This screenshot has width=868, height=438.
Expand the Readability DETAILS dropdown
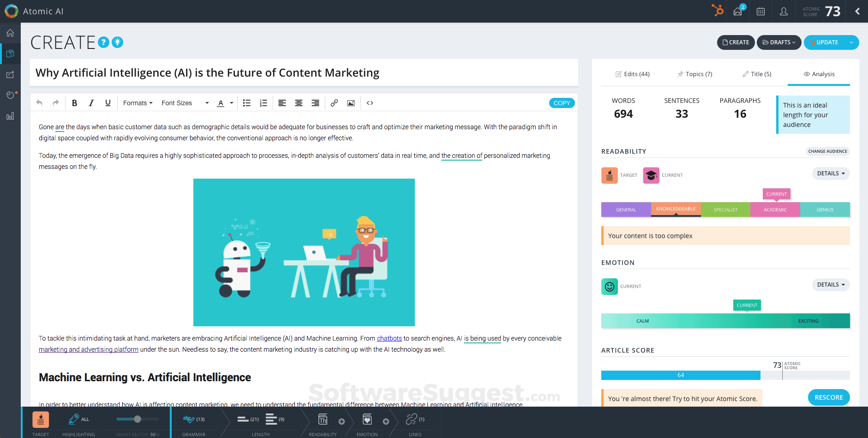click(830, 173)
